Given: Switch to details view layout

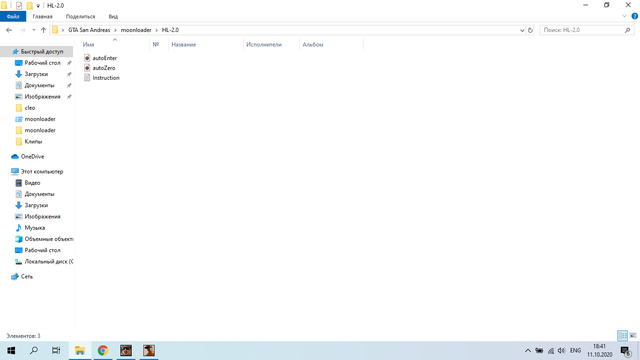Looking at the screenshot, I should pos(622,336).
